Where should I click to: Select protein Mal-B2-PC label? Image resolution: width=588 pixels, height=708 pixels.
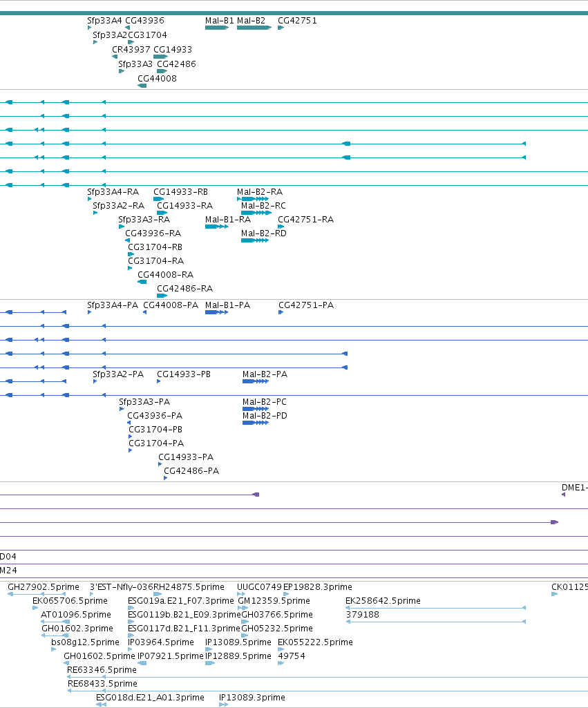pyautogui.click(x=265, y=402)
